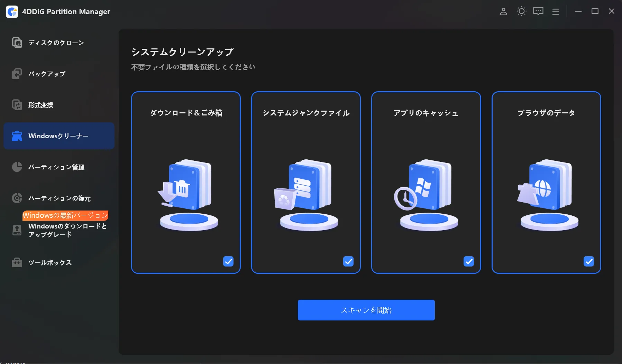Screen dimensions: 622x364
Task: Minimize the application window
Action: pyautogui.click(x=578, y=11)
